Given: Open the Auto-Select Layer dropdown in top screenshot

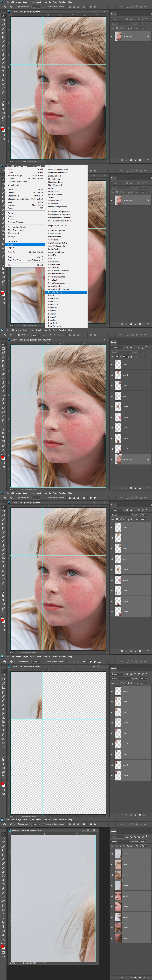Looking at the screenshot, I should tap(36, 7).
